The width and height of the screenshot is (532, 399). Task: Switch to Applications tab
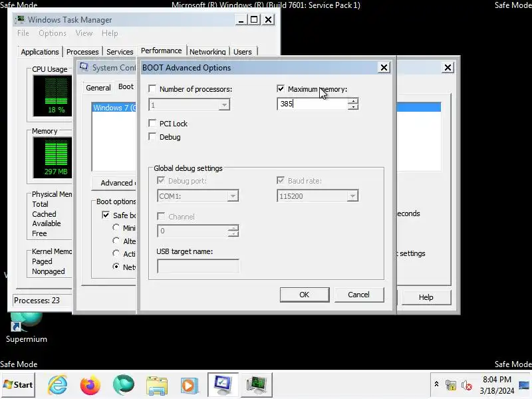(40, 52)
